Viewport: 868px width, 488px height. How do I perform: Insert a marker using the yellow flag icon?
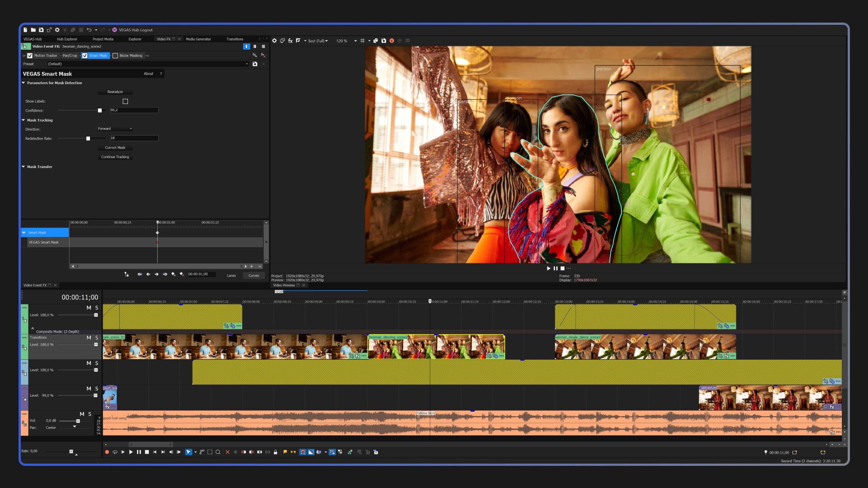(x=285, y=451)
